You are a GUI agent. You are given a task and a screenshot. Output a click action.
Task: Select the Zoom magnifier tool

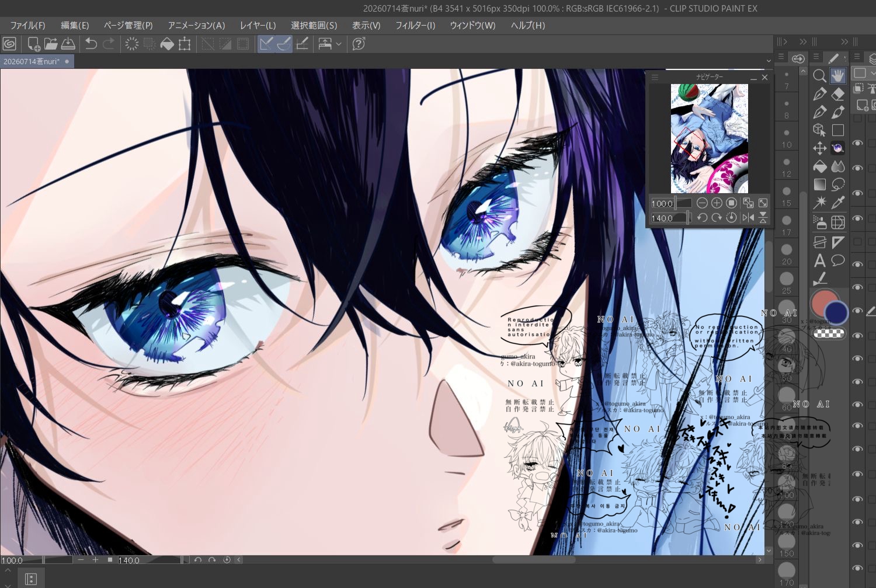(819, 75)
